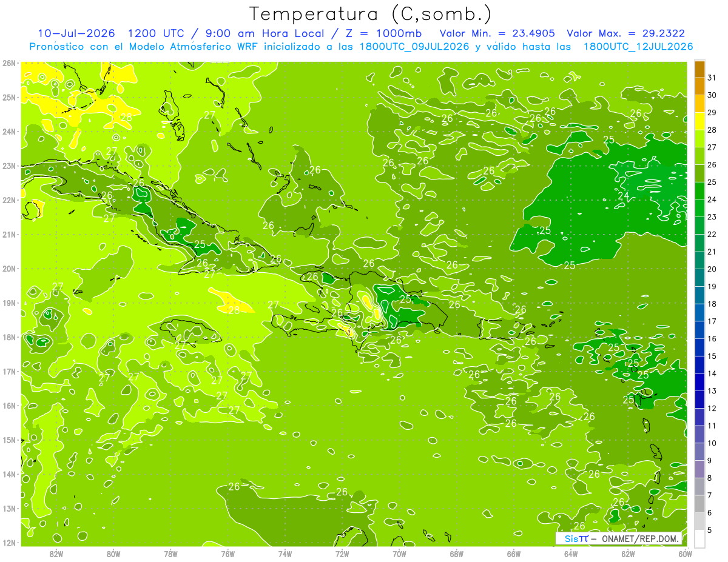Click legend value 5 on the color scale
This screenshot has height=562, width=728.
pos(710,530)
